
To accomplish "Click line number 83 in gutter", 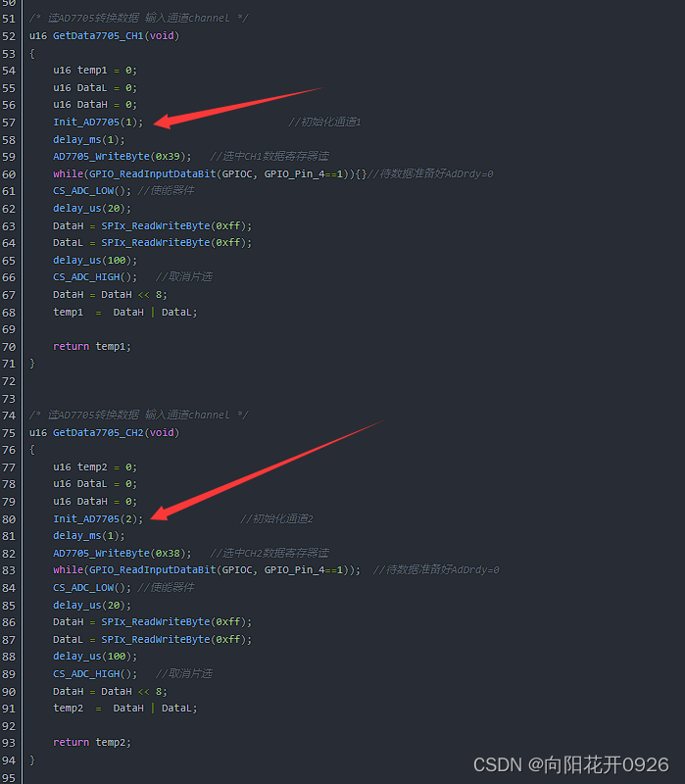I will [x=9, y=570].
